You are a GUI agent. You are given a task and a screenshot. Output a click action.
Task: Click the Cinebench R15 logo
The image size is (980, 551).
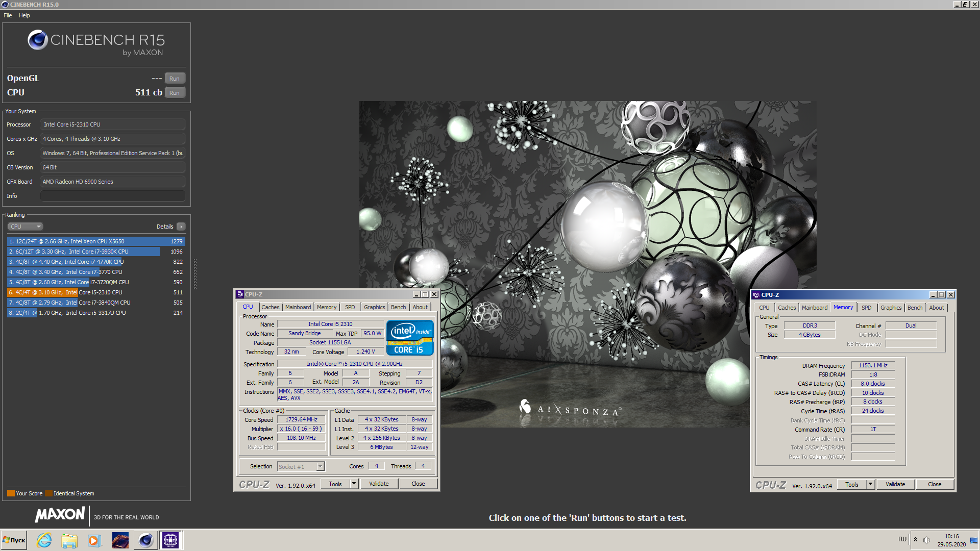[96, 43]
